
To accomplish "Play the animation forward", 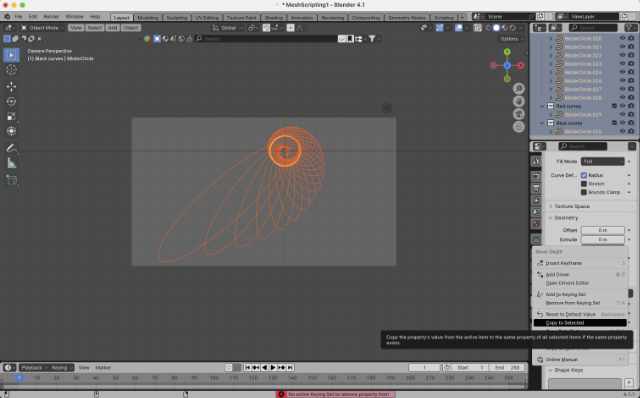I will [273, 367].
